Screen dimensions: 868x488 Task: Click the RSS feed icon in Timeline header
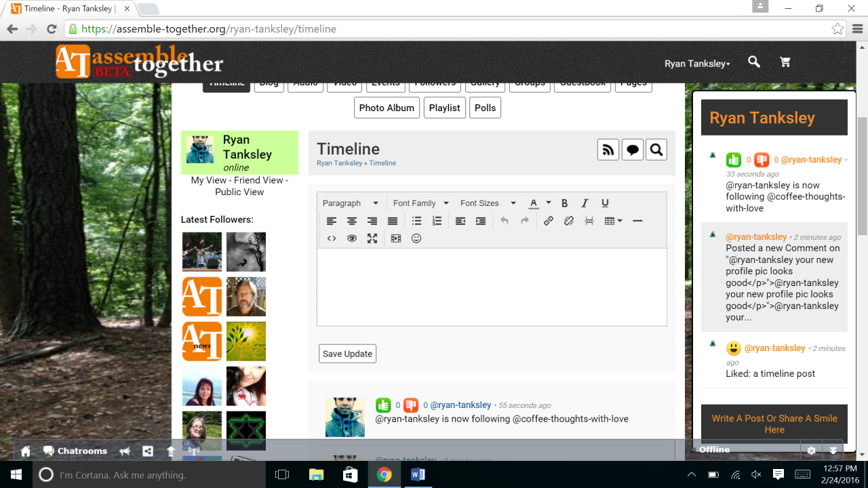(x=608, y=150)
